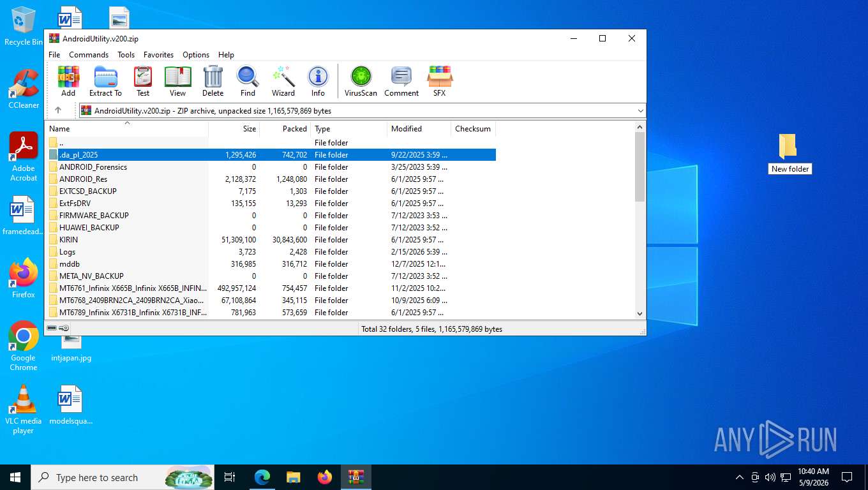The image size is (868, 490).
Task: Open the Help menu
Action: tap(226, 55)
